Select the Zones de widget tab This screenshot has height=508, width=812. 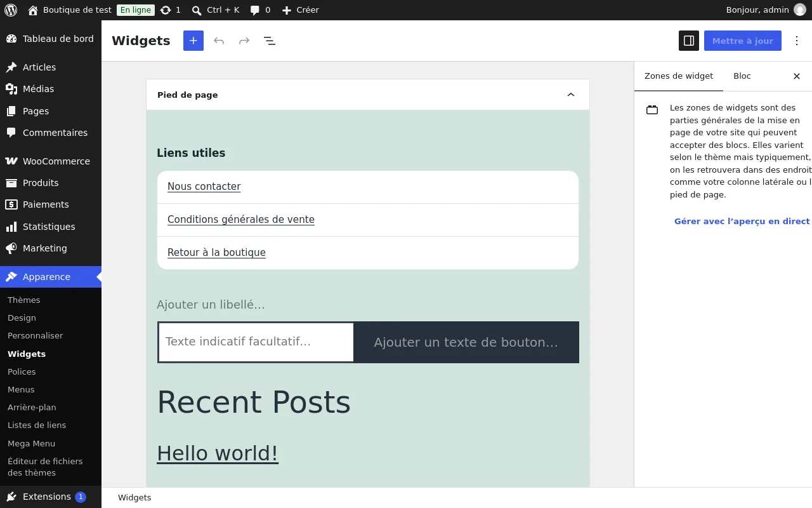pos(679,76)
